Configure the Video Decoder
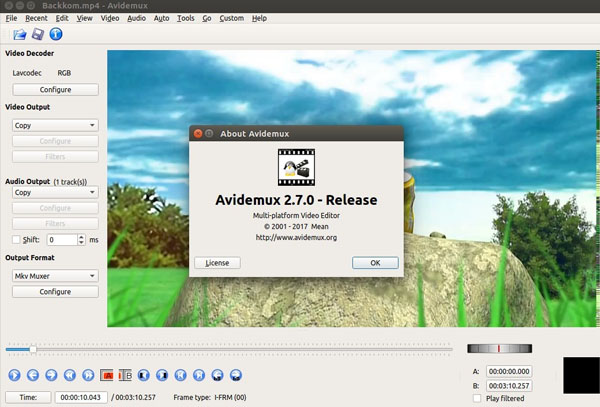 55,90
